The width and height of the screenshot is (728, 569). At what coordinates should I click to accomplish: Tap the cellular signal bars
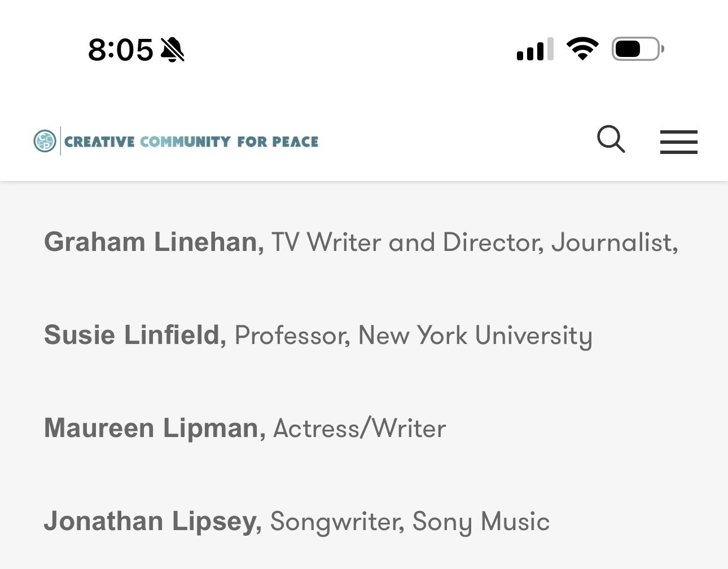(x=534, y=50)
